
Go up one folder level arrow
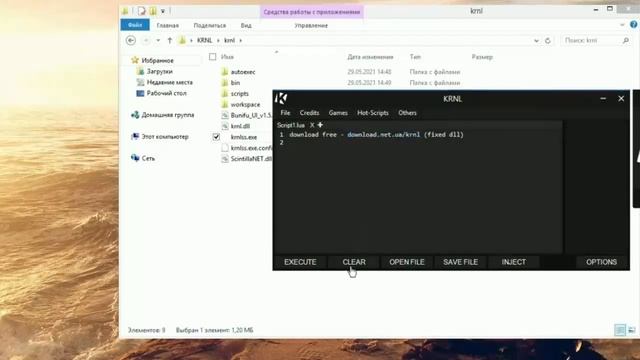point(169,40)
